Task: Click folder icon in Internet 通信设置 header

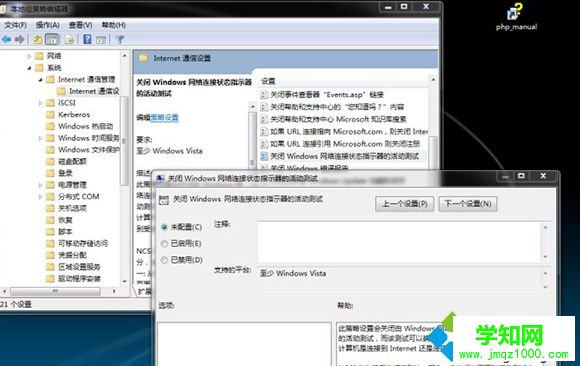Action: pyautogui.click(x=144, y=58)
